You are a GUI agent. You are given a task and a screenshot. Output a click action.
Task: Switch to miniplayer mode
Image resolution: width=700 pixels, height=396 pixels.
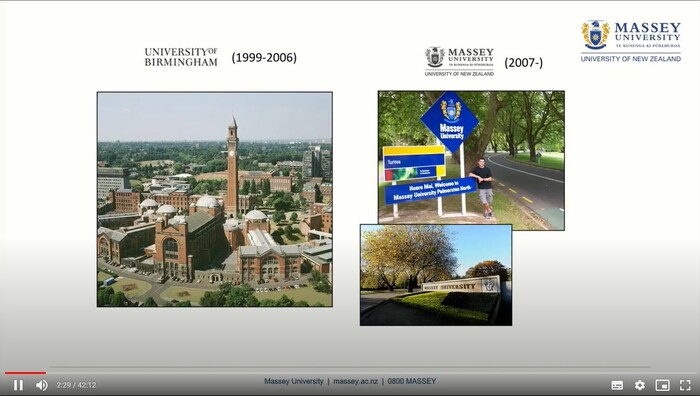[662, 385]
